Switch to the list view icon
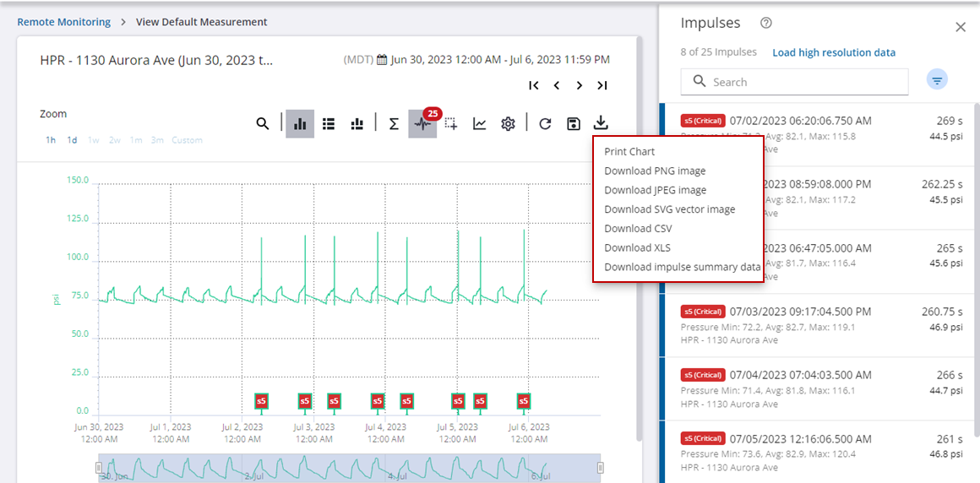The height and width of the screenshot is (483, 980). [328, 124]
